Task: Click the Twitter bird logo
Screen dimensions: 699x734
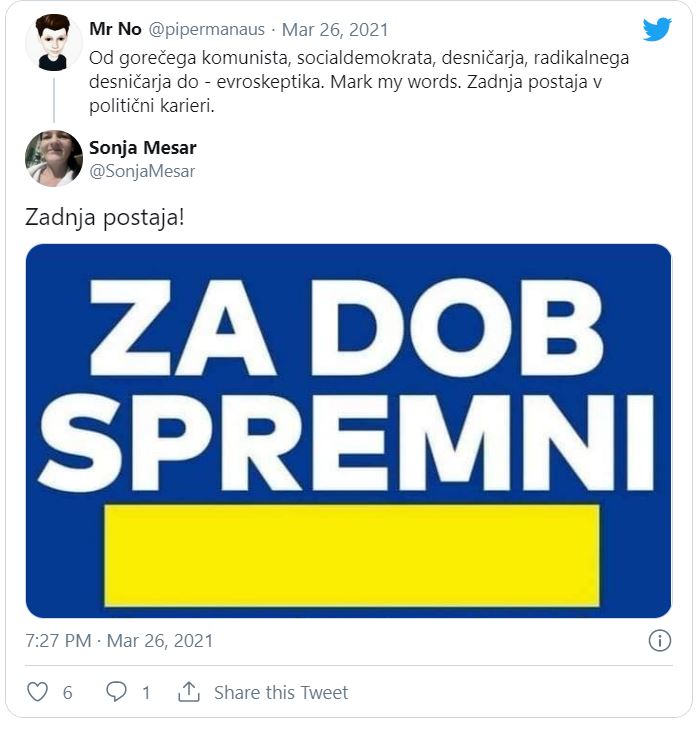Action: pos(657,30)
